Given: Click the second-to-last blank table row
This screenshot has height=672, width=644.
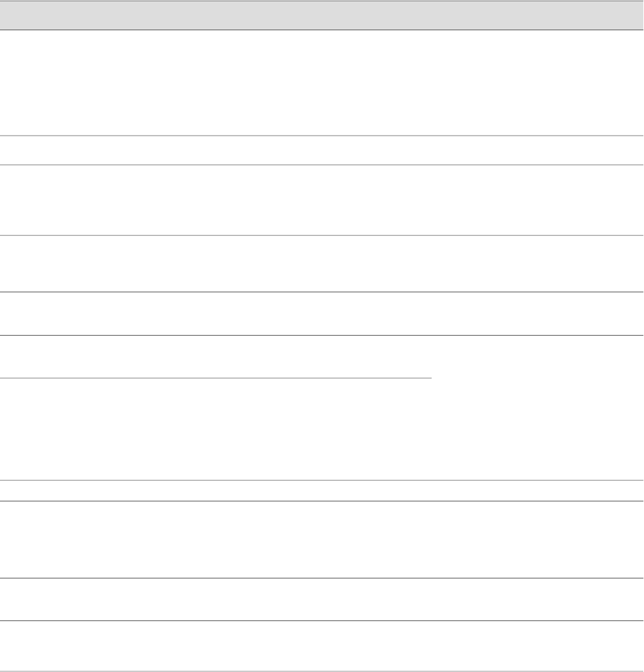Looking at the screenshot, I should coord(322,598).
